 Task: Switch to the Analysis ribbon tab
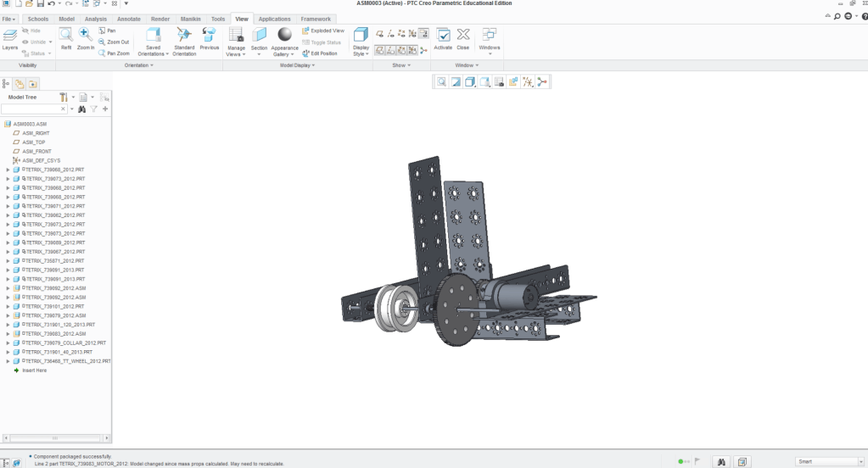coord(96,18)
